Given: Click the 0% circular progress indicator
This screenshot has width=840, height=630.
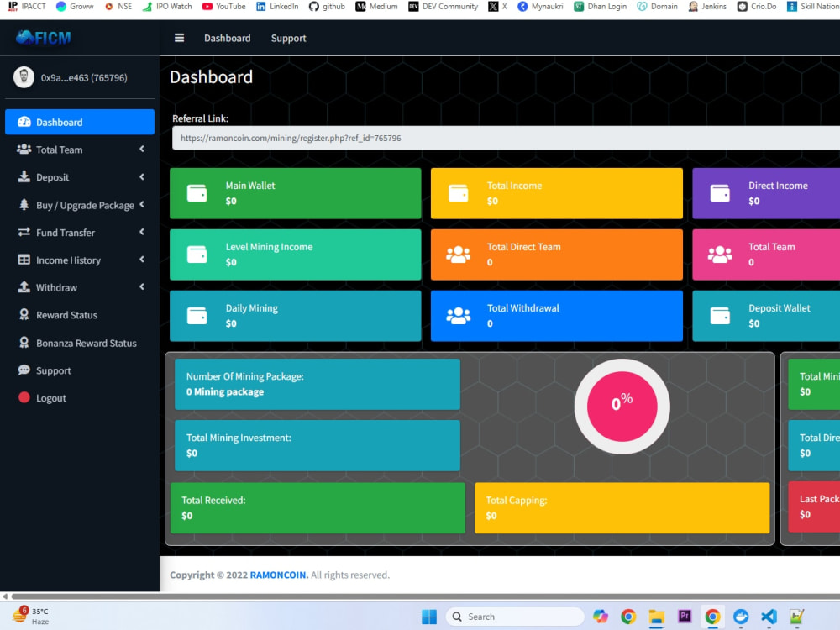Looking at the screenshot, I should click(x=622, y=406).
